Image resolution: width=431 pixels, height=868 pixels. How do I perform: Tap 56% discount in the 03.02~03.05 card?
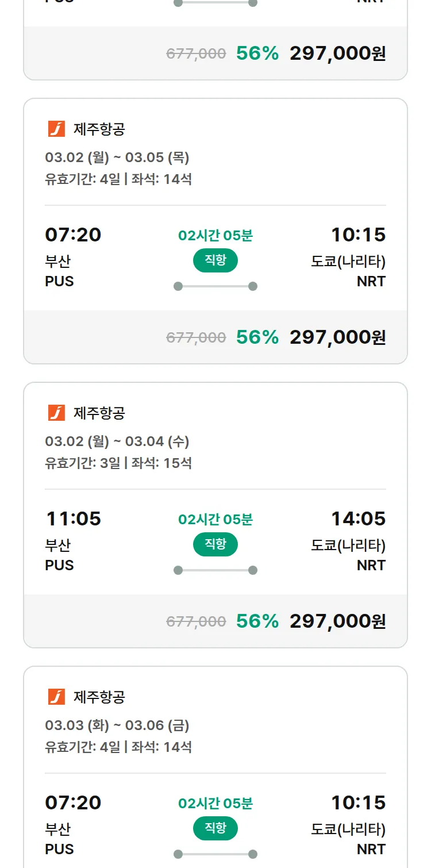(x=257, y=337)
